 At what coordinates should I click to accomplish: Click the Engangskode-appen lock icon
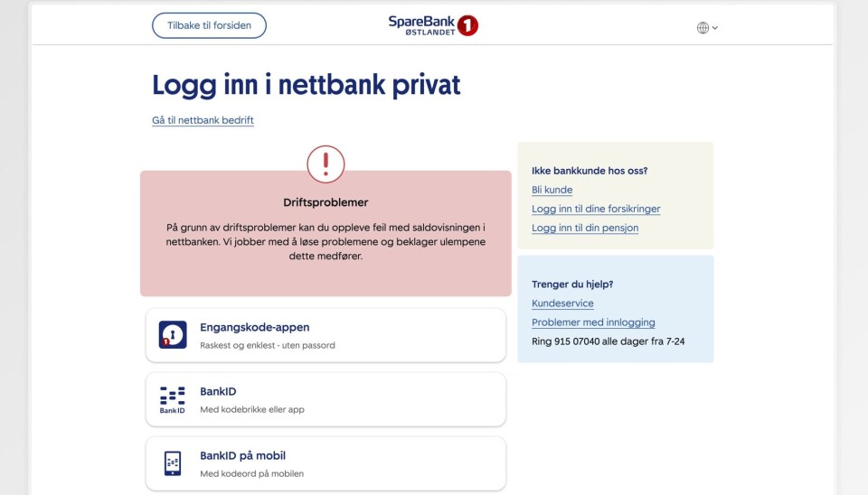[x=173, y=335]
